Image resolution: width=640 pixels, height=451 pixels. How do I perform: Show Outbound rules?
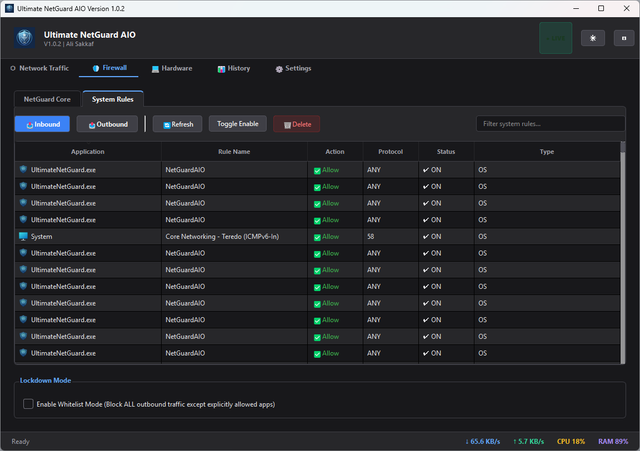click(107, 124)
